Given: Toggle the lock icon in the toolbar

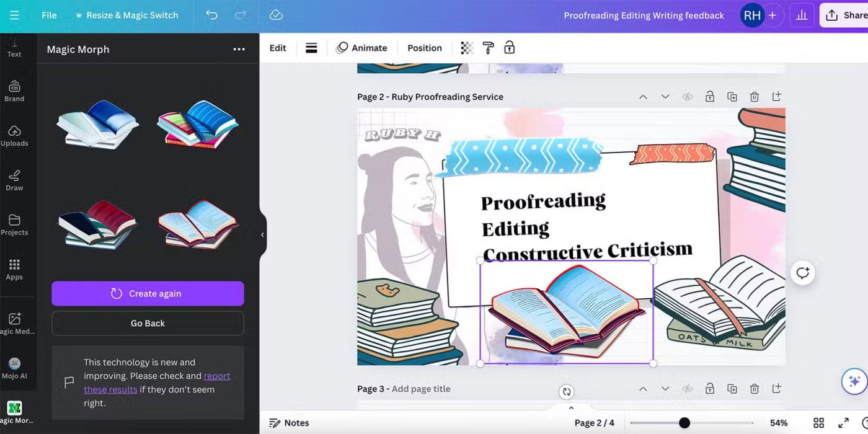Looking at the screenshot, I should tap(509, 48).
